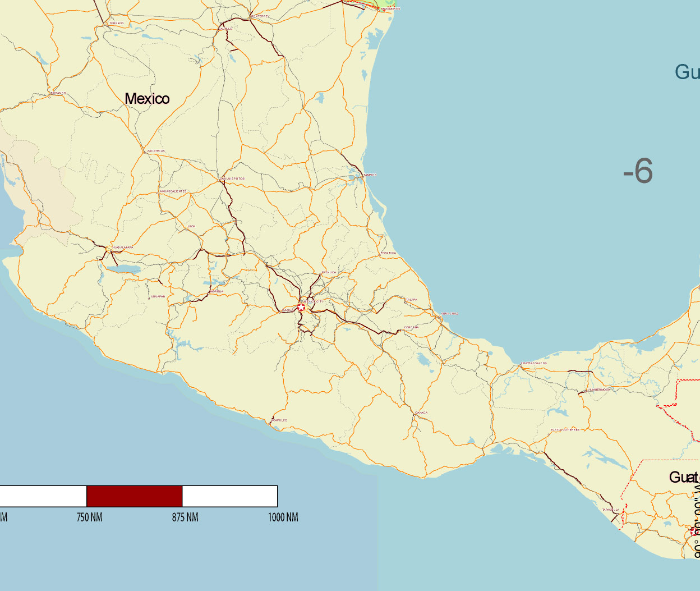Screen dimensions: 700x591
Task: Click the 'ACAPULCO' city label
Action: (279, 420)
